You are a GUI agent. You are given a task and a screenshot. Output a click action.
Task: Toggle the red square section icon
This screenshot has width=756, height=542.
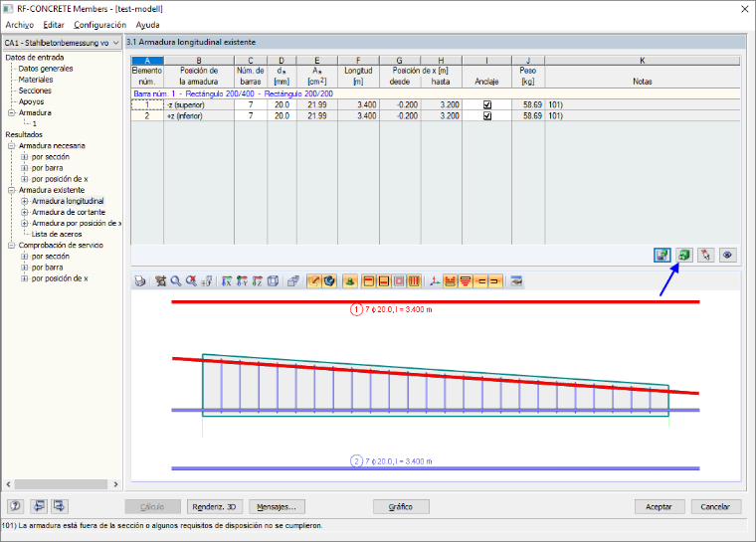click(x=399, y=281)
